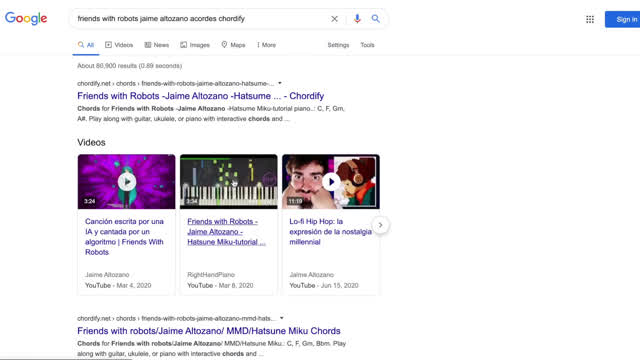
Task: Open the Google apps grid
Action: point(590,19)
